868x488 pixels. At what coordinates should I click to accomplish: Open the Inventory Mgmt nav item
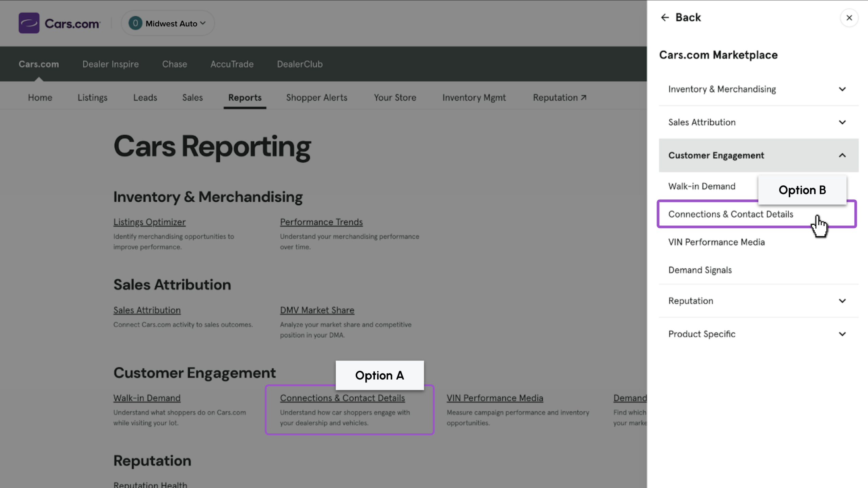474,98
